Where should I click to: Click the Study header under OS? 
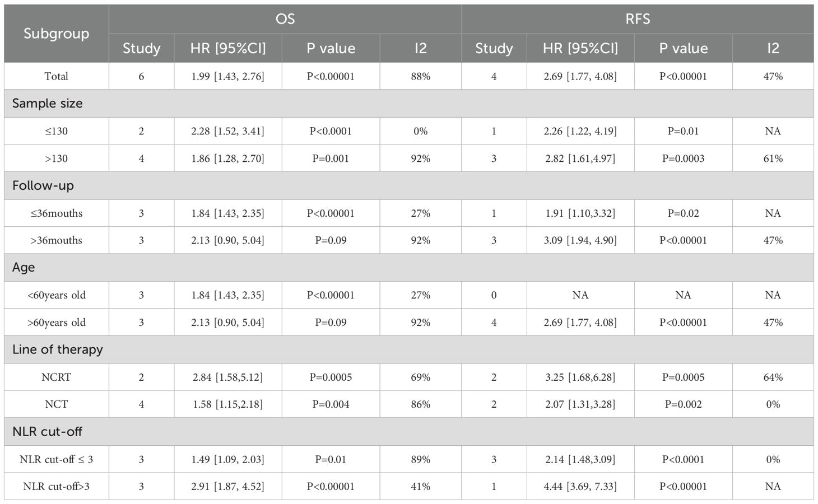141,48
